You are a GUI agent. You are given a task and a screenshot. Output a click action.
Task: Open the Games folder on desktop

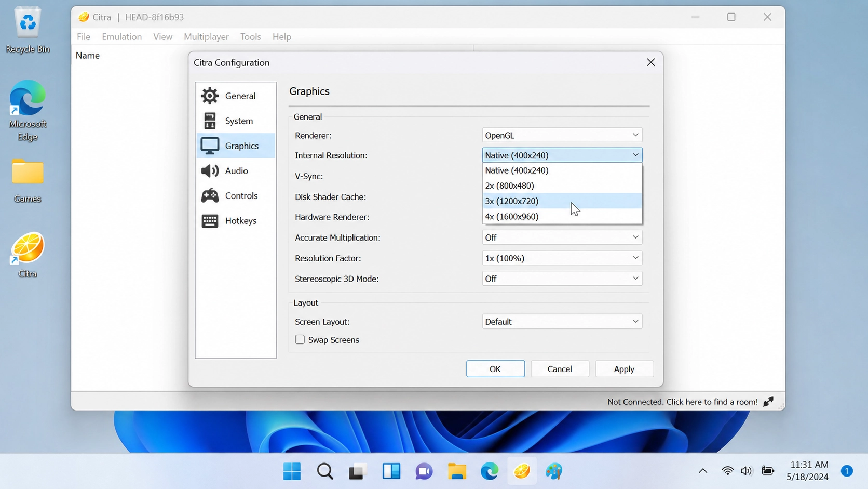[28, 181]
